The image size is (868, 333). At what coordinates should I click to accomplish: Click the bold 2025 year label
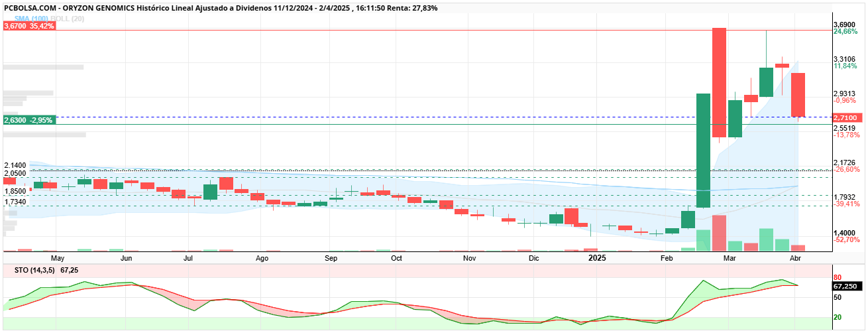597,257
